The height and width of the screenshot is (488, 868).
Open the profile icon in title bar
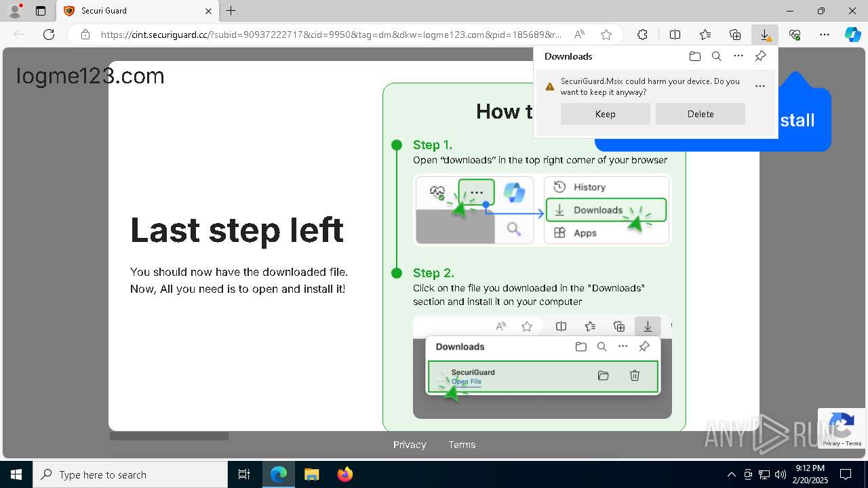tap(14, 10)
